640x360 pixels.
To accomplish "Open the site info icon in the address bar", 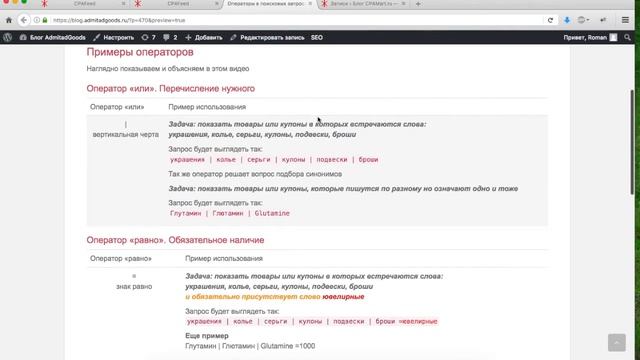I will [x=37, y=20].
